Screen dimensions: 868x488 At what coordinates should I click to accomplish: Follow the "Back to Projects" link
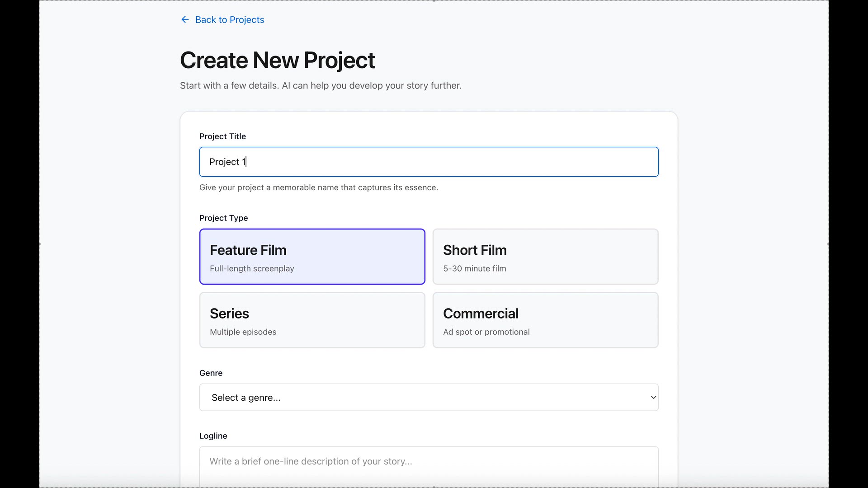click(x=230, y=19)
